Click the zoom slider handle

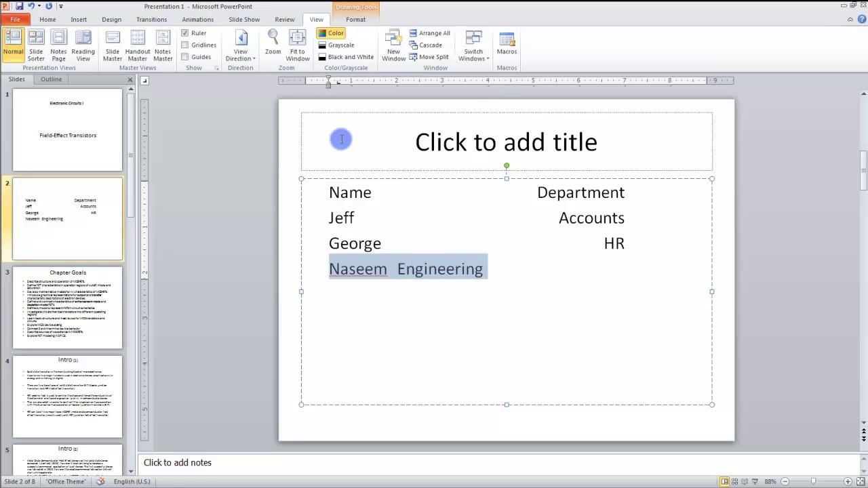coord(814,481)
